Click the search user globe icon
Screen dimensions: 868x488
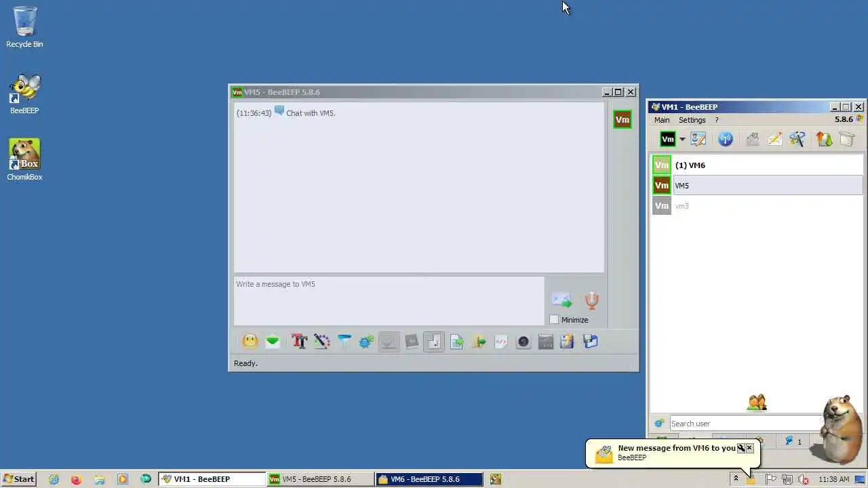tap(659, 424)
